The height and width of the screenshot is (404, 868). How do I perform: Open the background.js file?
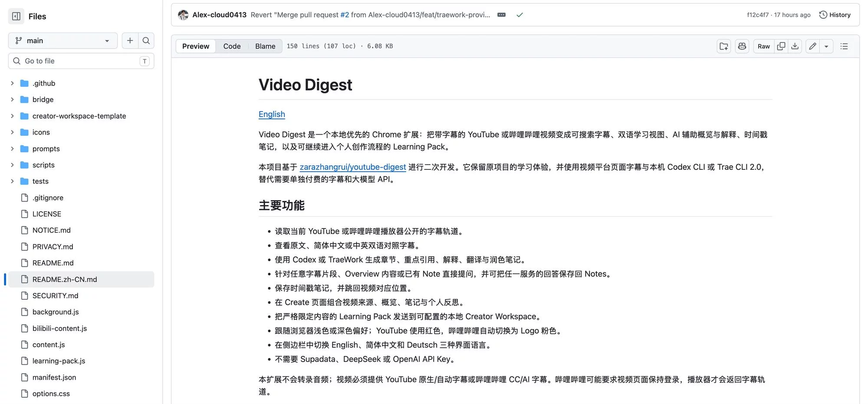(x=56, y=312)
